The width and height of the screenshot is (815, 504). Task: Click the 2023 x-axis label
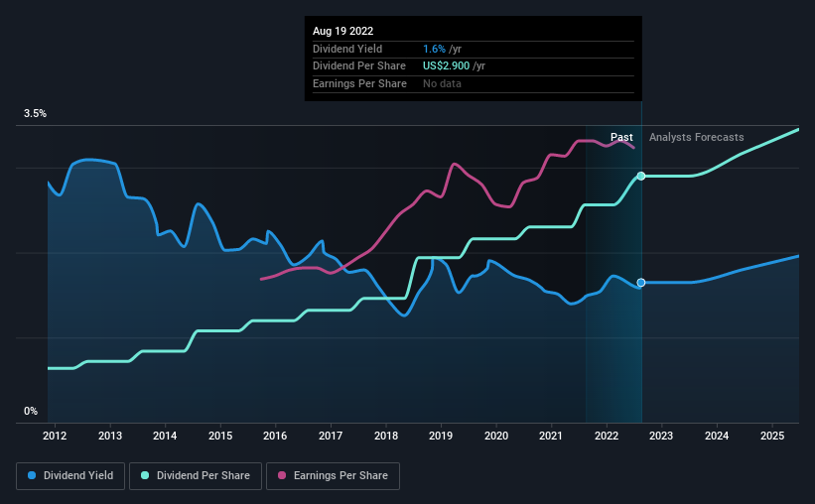point(661,436)
